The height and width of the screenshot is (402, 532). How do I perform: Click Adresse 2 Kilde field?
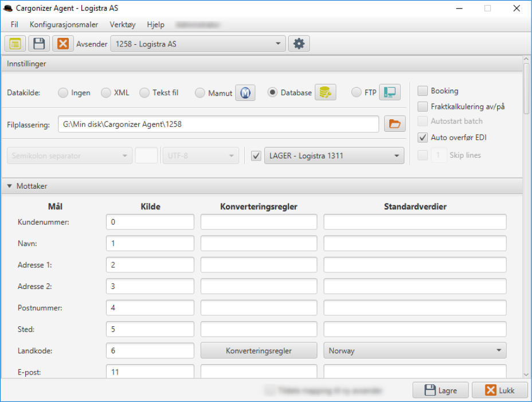150,286
